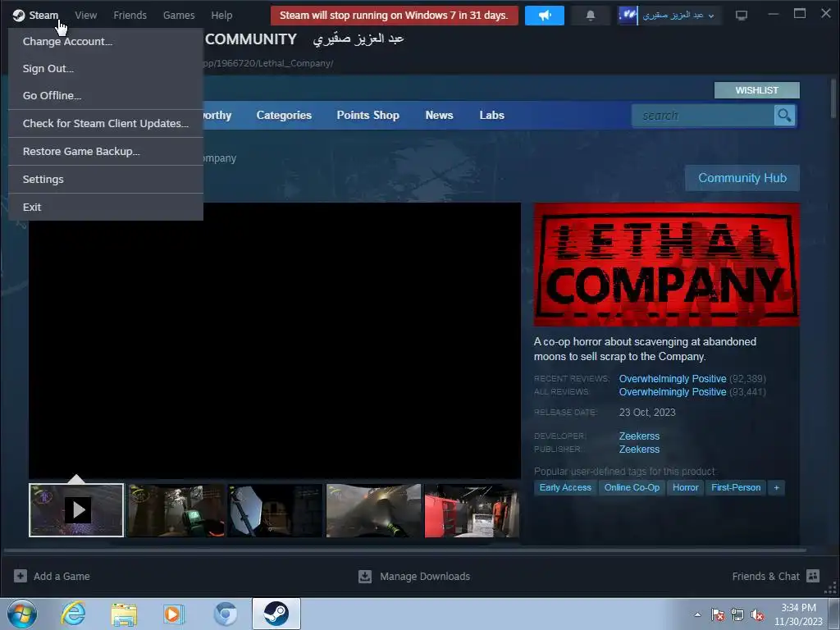Launch Internet Explorer from the taskbar
This screenshot has width=840, height=630.
(x=73, y=614)
